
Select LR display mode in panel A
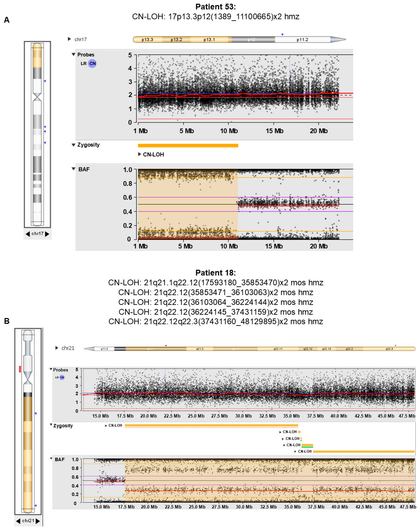tap(84, 63)
